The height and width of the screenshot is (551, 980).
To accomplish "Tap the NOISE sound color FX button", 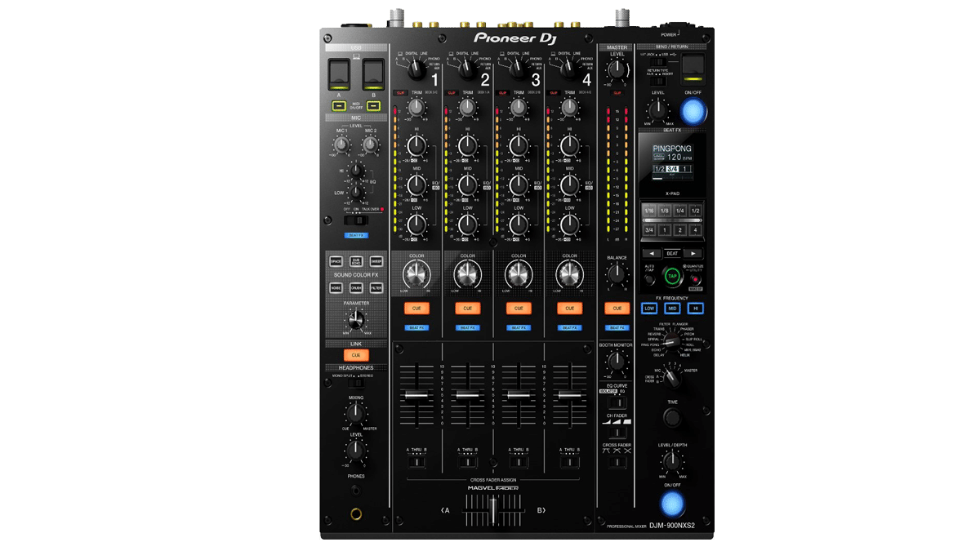I will pyautogui.click(x=336, y=287).
